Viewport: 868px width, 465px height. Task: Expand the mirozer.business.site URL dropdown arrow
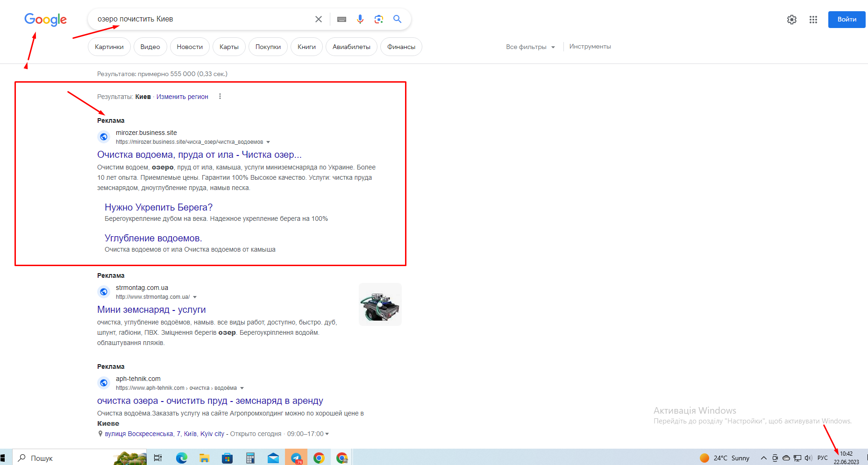point(268,142)
